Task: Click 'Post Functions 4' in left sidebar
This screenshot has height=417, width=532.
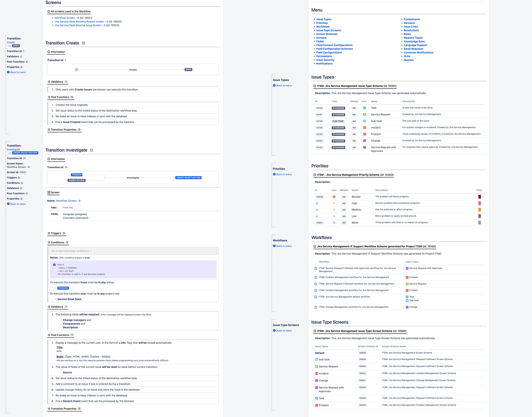Action: coord(17,62)
